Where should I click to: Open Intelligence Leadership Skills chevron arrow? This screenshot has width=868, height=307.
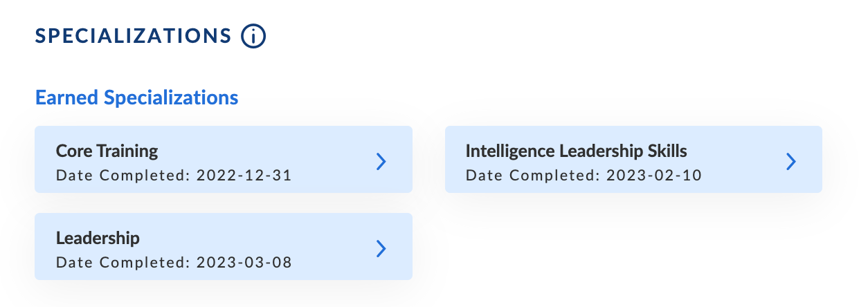tap(790, 161)
